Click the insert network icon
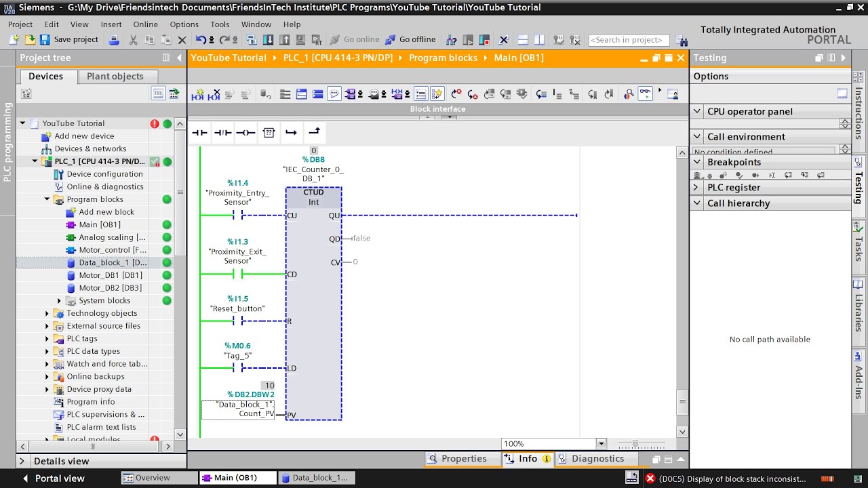The image size is (868, 488). click(197, 94)
